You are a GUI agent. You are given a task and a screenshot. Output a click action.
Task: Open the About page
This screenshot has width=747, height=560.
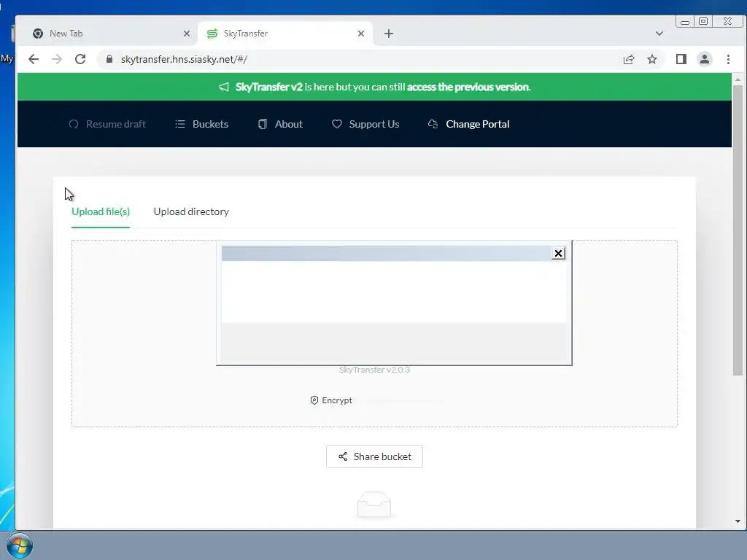point(280,124)
